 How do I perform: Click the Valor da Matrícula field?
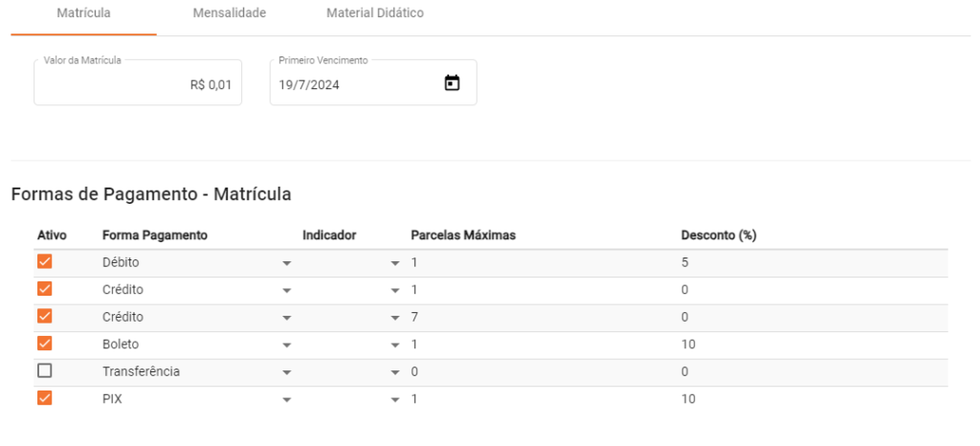[138, 84]
